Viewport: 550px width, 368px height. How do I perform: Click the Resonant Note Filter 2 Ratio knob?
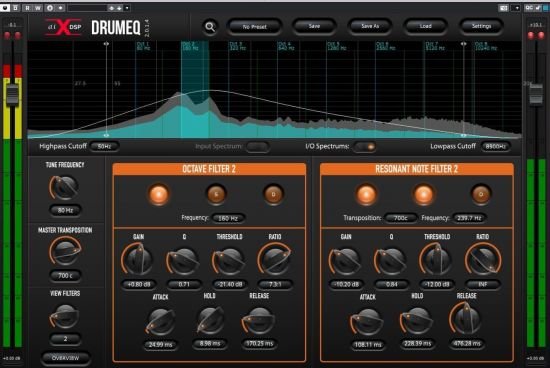click(483, 260)
